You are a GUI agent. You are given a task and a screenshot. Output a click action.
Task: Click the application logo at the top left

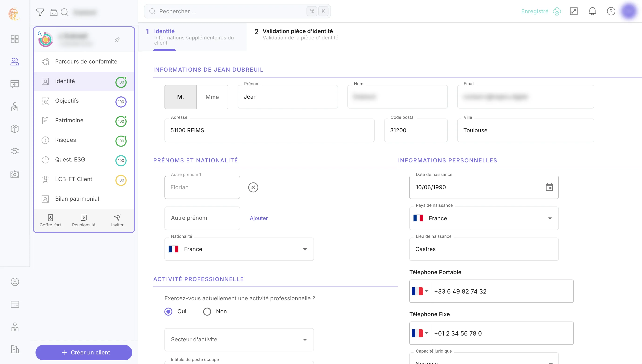coord(14,14)
